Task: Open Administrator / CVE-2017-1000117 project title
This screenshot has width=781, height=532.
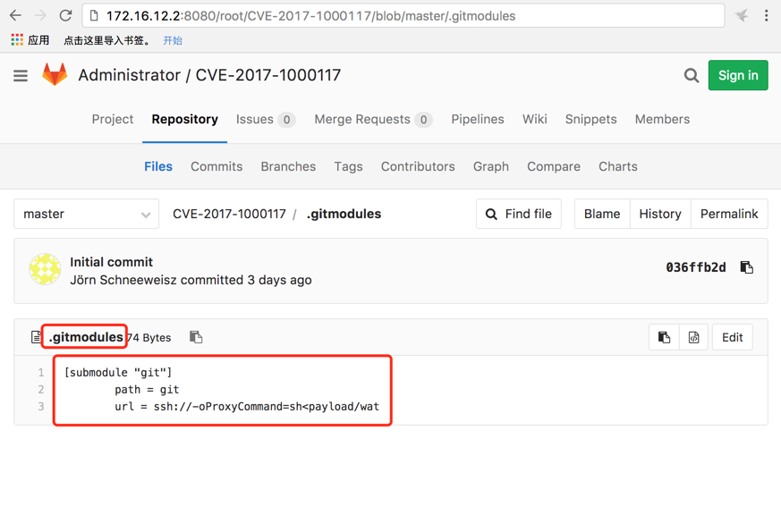Action: click(x=209, y=75)
